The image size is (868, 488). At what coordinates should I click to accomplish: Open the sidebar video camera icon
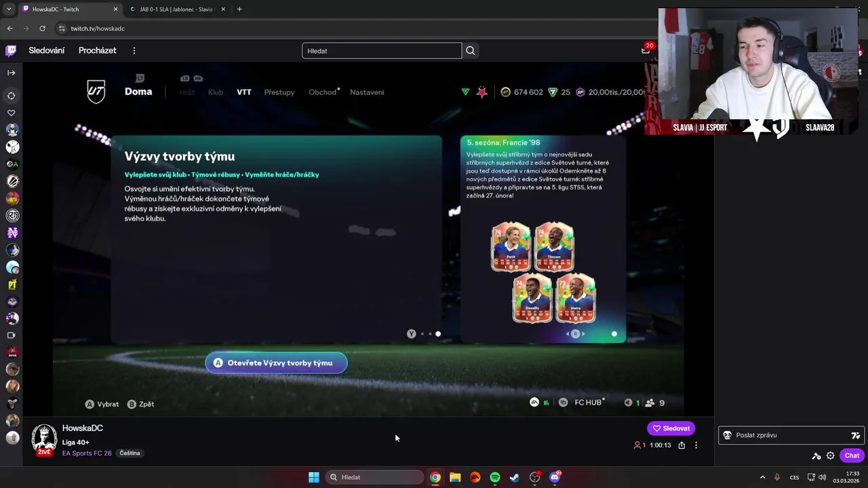click(12, 335)
